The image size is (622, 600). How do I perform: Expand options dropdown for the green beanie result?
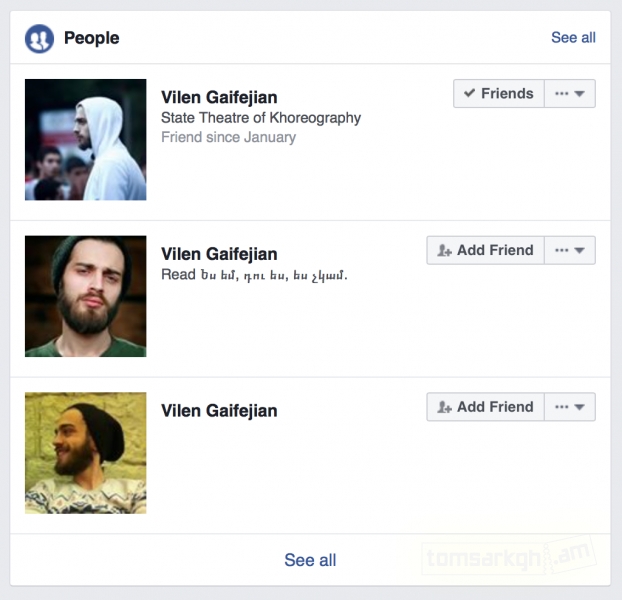[x=571, y=250]
